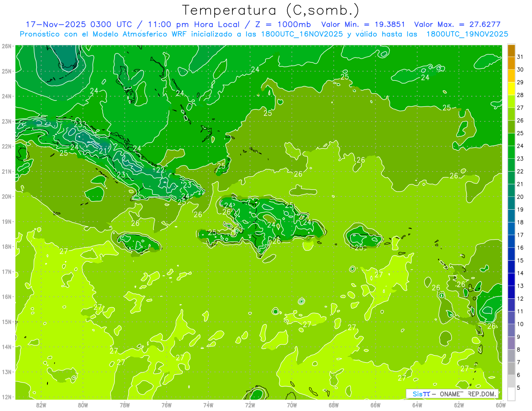Screen dimensions: 532x411
Task: Pick the yellow swatch between 28 and 29
Action: (x=511, y=89)
